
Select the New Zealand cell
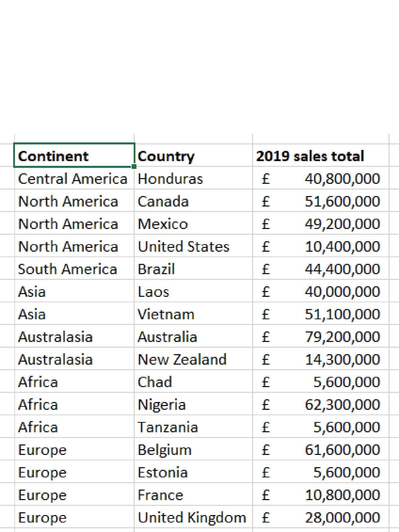193,359
